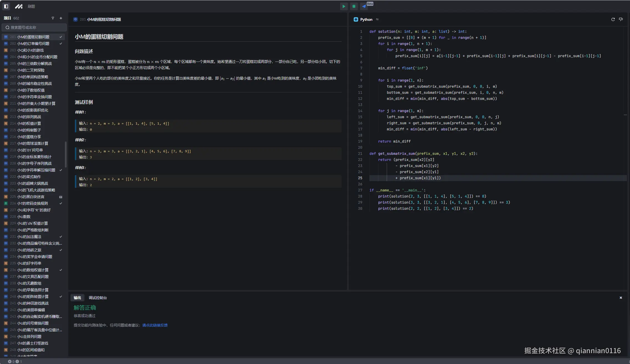
Task: Click the green Run code button
Action: tap(344, 6)
